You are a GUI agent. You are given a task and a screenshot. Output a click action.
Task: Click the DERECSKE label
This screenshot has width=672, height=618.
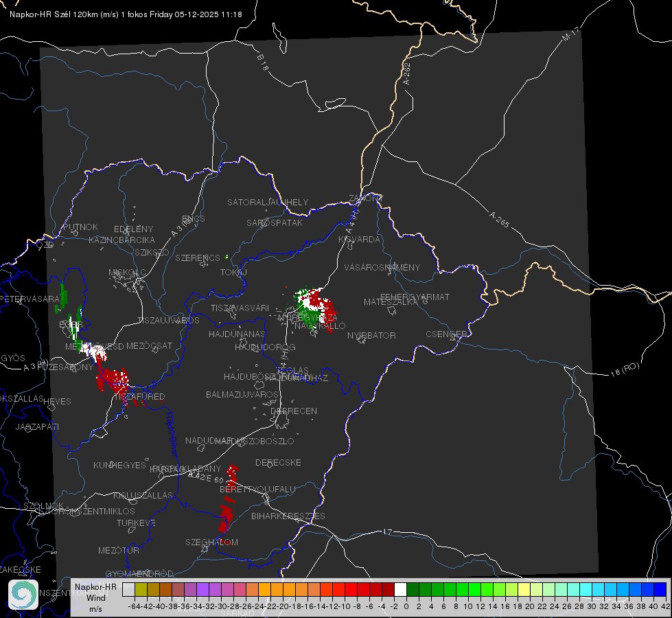[x=278, y=463]
